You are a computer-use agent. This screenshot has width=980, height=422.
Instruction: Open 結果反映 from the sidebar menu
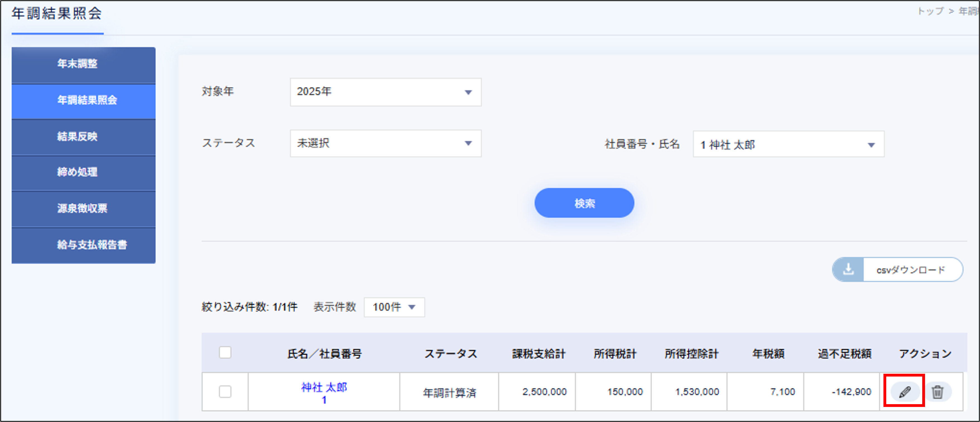[83, 137]
